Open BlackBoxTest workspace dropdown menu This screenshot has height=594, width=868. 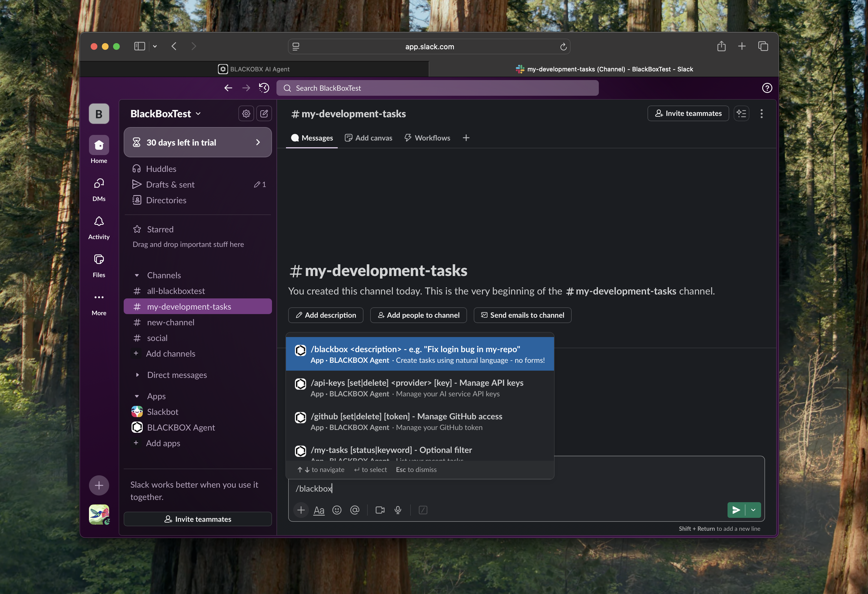point(165,114)
